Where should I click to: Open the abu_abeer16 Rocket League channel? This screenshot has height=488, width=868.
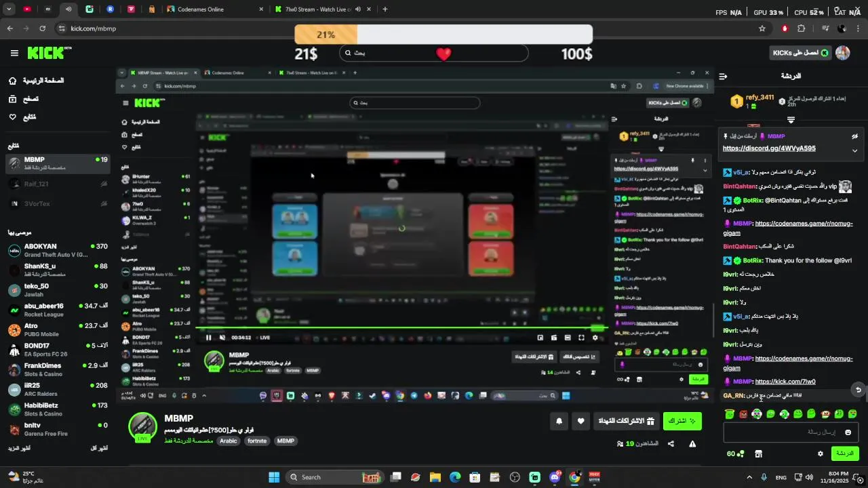point(58,310)
